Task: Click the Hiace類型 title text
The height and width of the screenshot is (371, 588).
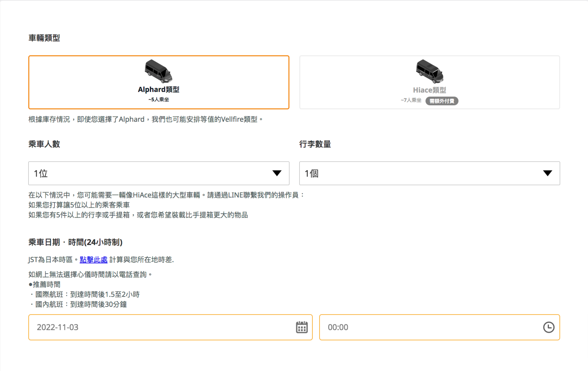Action: (x=430, y=90)
